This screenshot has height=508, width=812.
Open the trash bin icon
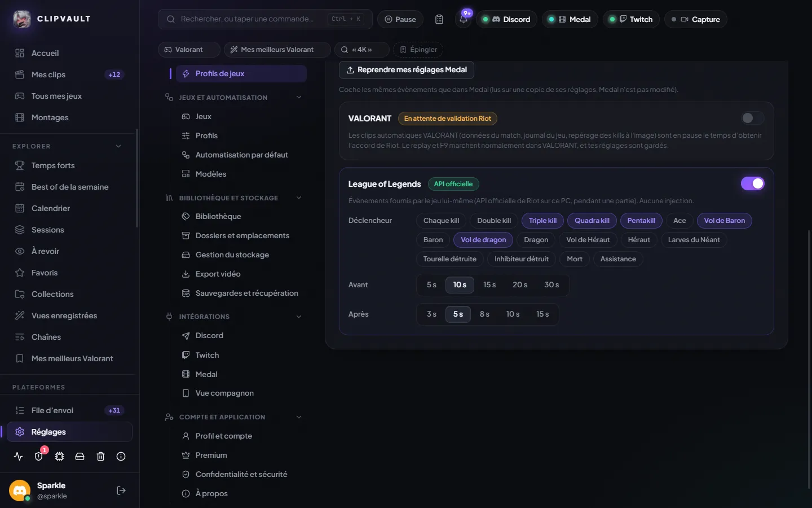point(100,456)
